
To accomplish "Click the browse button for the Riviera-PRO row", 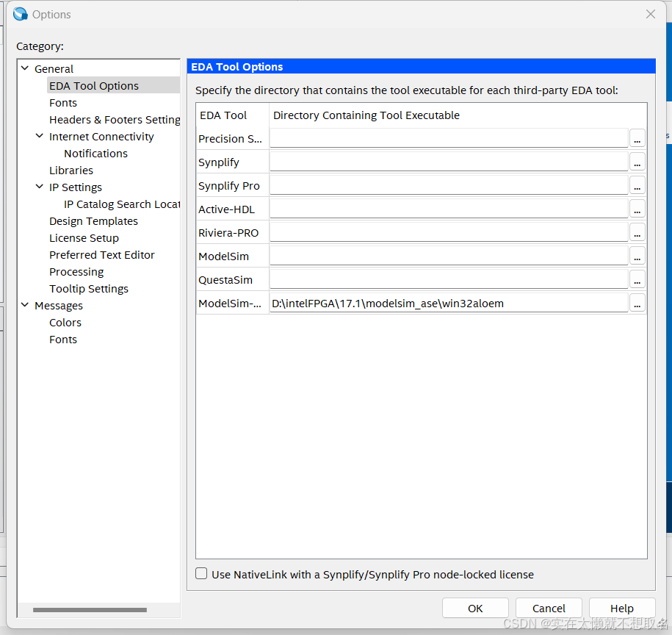I will (x=637, y=233).
